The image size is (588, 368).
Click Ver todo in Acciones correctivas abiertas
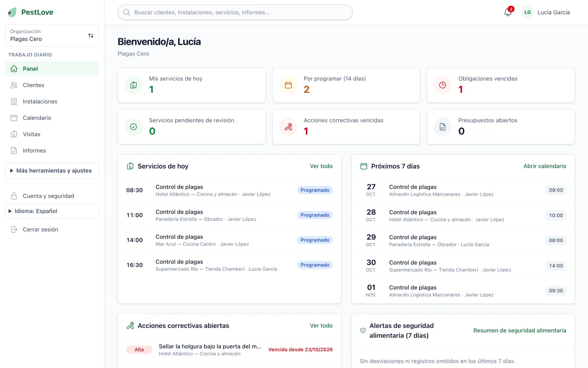pos(321,326)
